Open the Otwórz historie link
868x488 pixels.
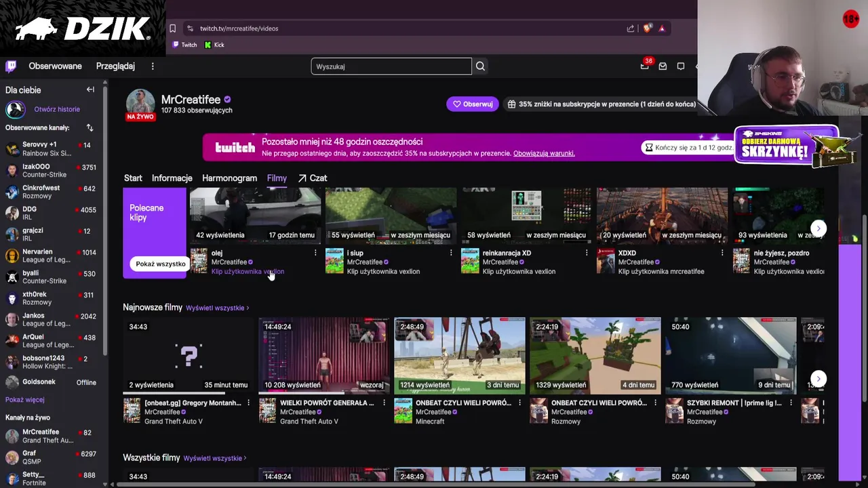[57, 109]
